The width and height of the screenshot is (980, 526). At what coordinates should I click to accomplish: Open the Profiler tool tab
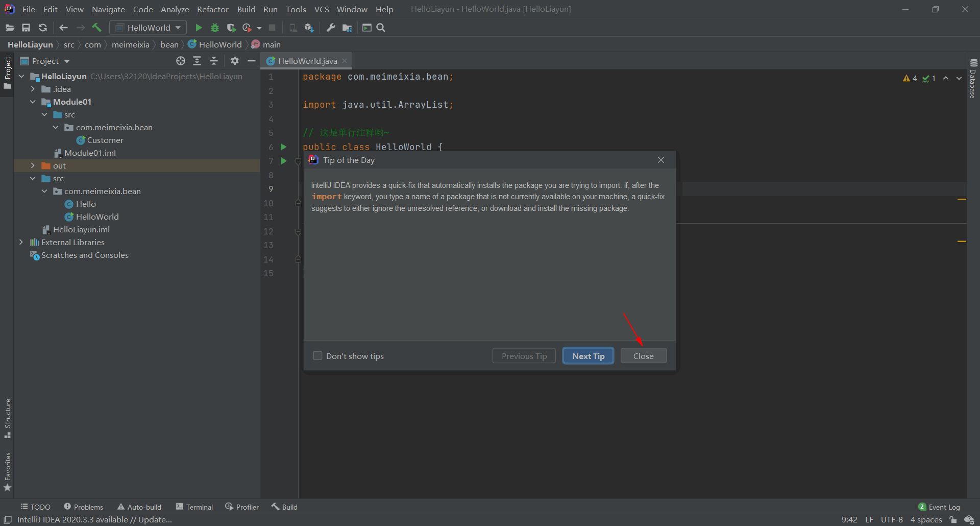point(242,507)
